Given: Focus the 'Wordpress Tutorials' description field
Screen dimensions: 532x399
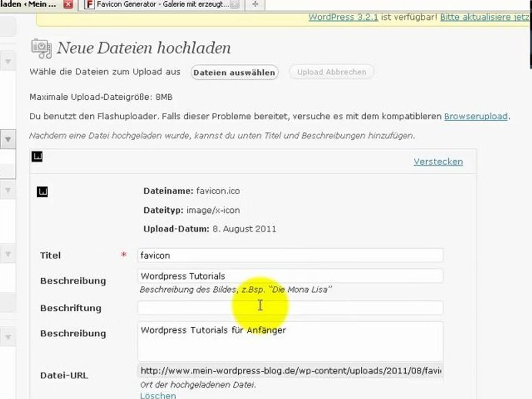Looking at the screenshot, I should [x=290, y=276].
